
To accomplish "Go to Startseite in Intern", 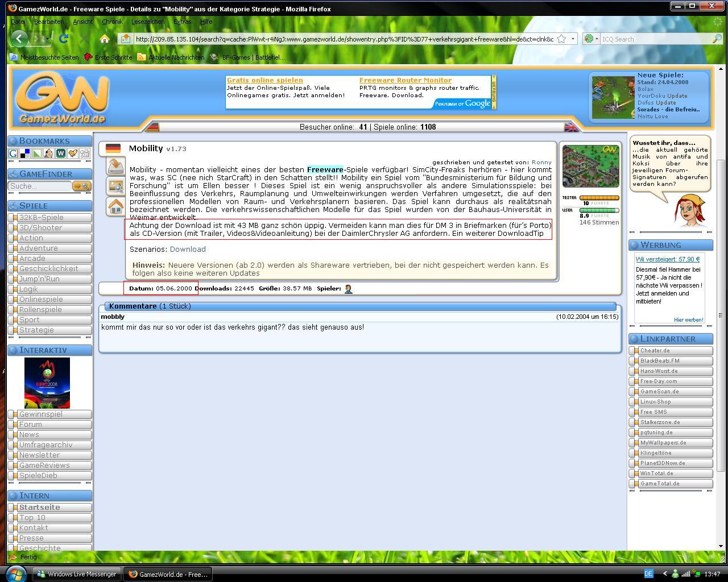I will 51,508.
